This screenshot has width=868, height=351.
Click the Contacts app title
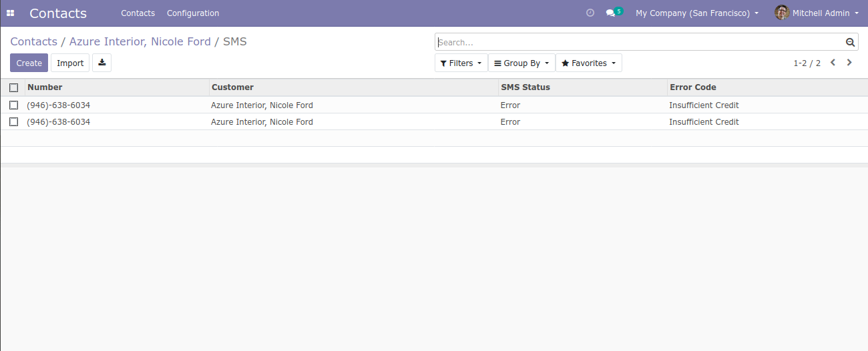tap(58, 13)
